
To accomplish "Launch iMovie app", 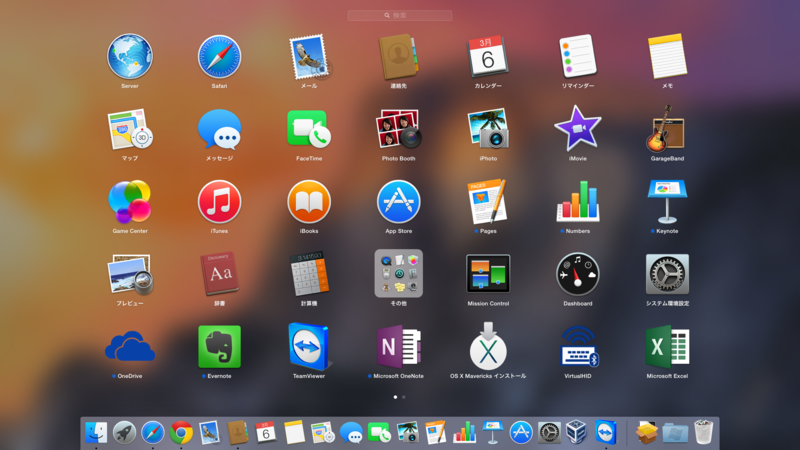I will (x=578, y=129).
